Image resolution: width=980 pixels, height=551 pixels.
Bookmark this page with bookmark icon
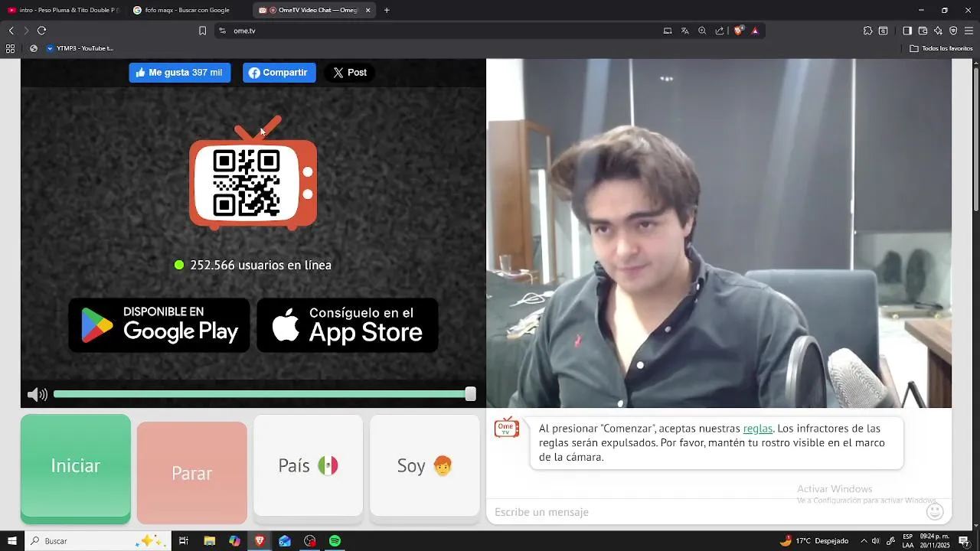[202, 31]
